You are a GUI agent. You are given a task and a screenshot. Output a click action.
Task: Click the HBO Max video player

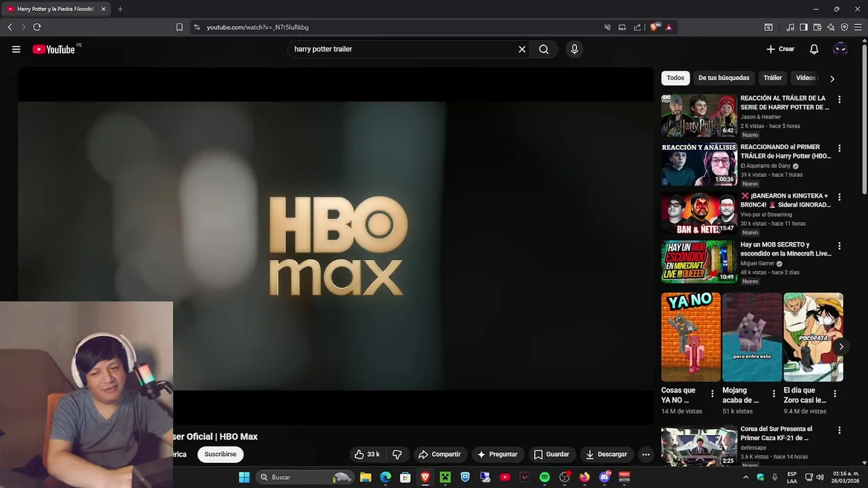pyautogui.click(x=336, y=246)
